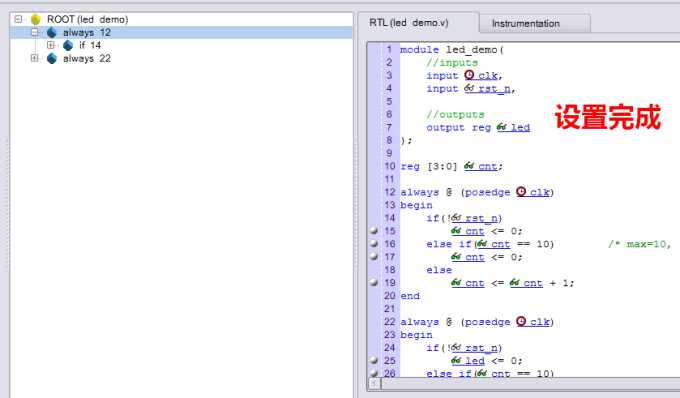Expand the always 22 tree node
Viewport: 680px width, 398px height.
[x=34, y=58]
